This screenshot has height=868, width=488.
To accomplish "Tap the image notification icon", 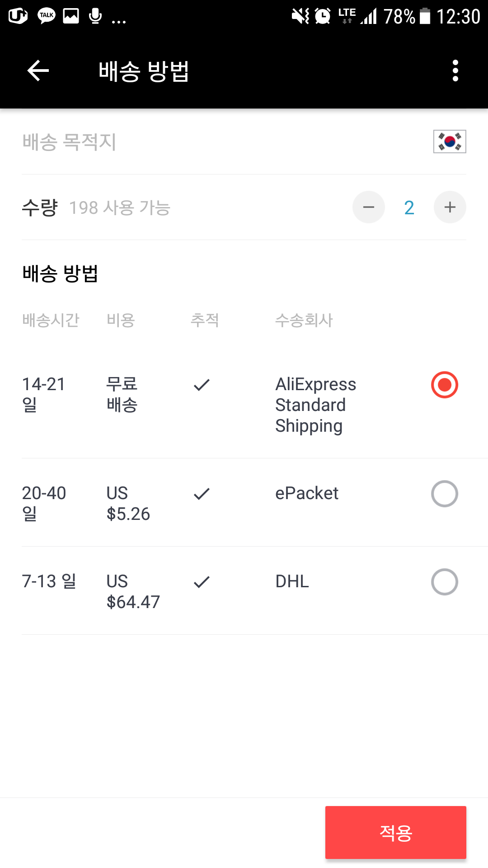I will click(x=71, y=16).
